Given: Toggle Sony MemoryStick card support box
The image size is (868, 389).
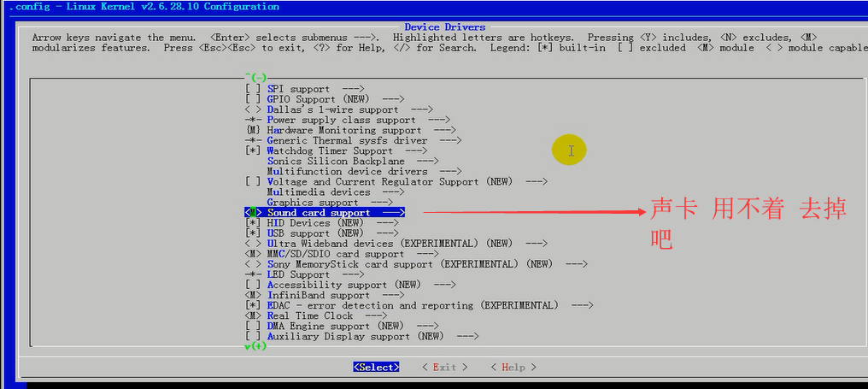Looking at the screenshot, I should click(252, 264).
